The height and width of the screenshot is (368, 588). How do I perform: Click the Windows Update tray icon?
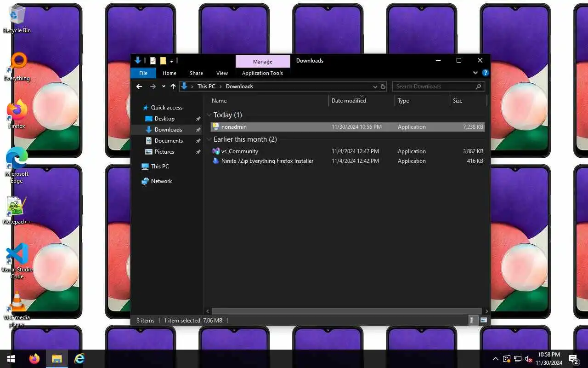click(507, 359)
